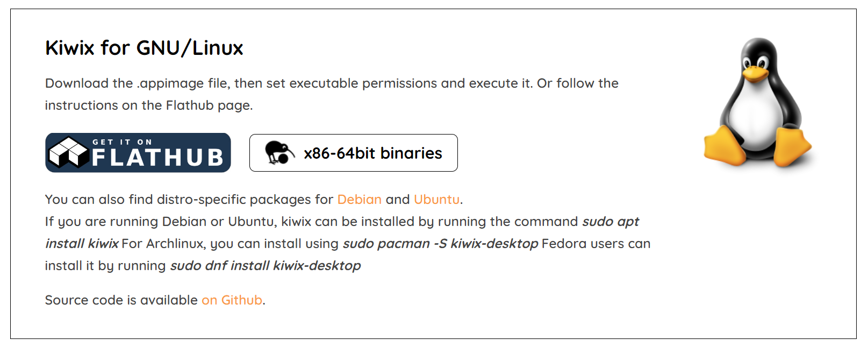Click the 'sudo dnf install kiwix-desktop' command
Viewport: 868px width, 346px height.
266,265
